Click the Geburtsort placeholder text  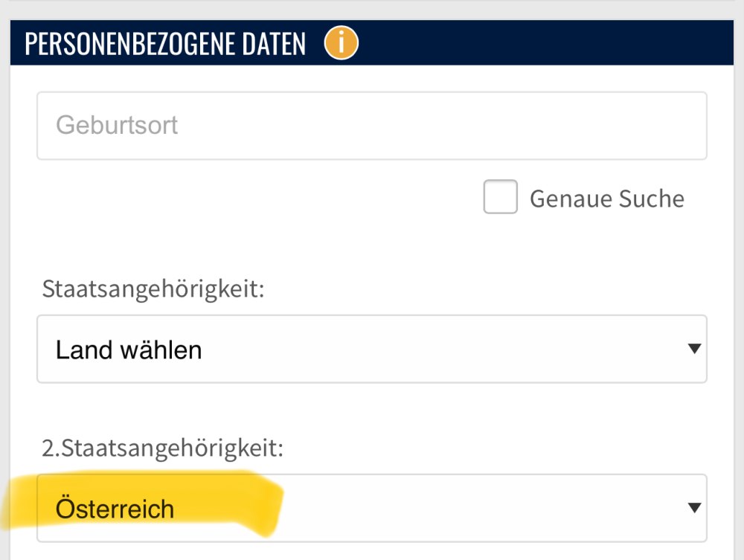117,125
